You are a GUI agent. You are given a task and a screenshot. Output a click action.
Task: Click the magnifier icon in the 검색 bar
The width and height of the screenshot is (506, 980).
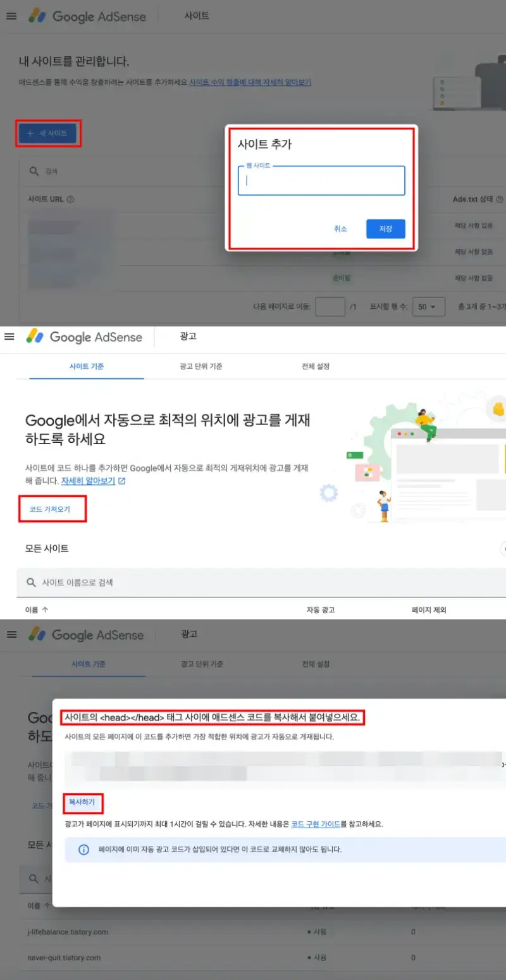pos(34,171)
